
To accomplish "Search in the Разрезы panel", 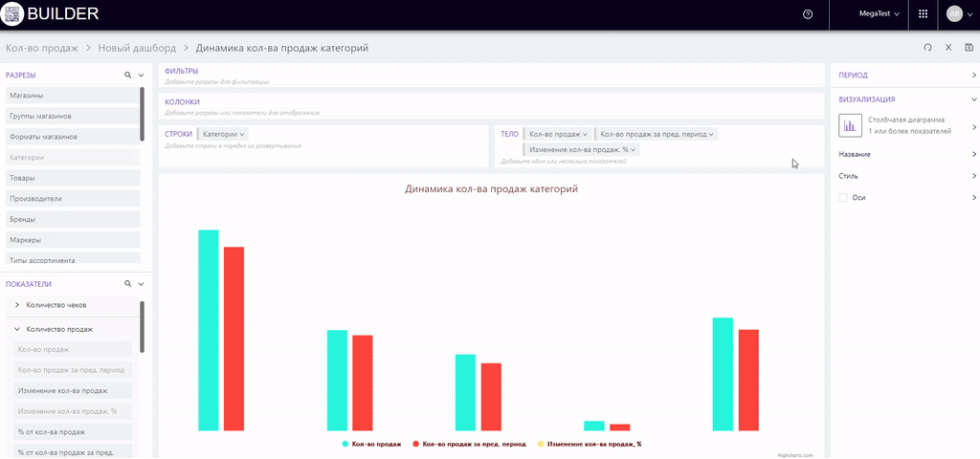I will coord(127,75).
